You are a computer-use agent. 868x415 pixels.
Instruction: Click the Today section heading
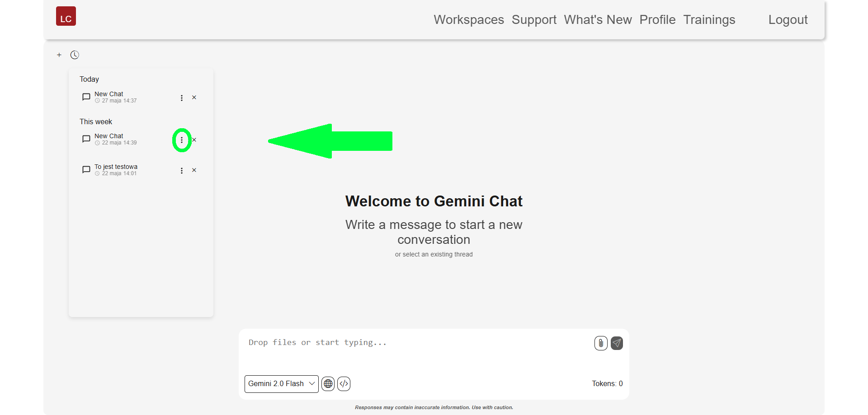click(x=89, y=79)
